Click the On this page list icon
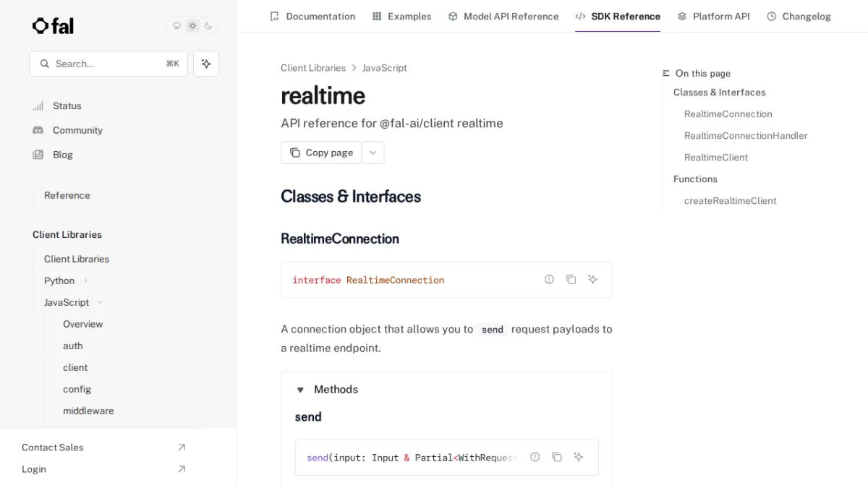Screen dimensions: 868x488 click(x=666, y=73)
